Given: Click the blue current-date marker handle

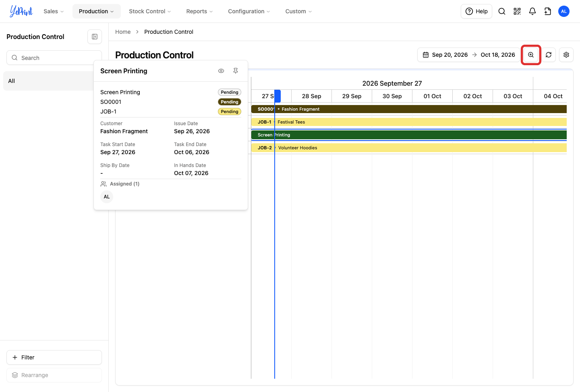Looking at the screenshot, I should pyautogui.click(x=278, y=96).
